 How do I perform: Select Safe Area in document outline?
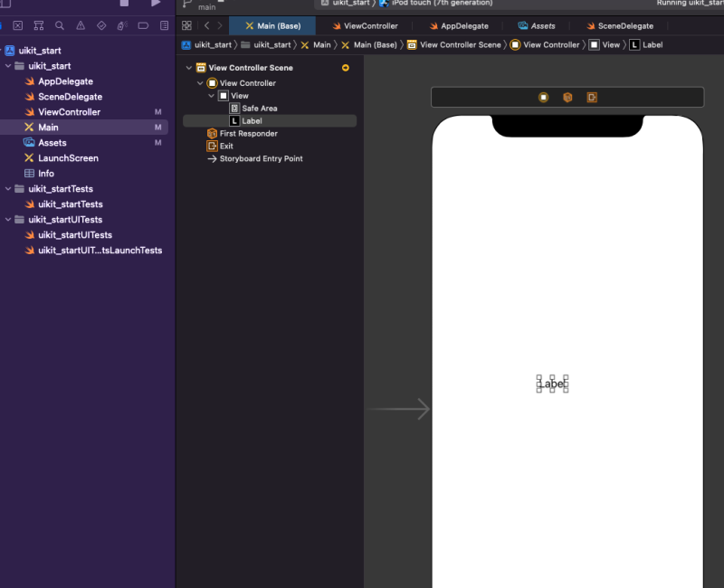(x=259, y=109)
